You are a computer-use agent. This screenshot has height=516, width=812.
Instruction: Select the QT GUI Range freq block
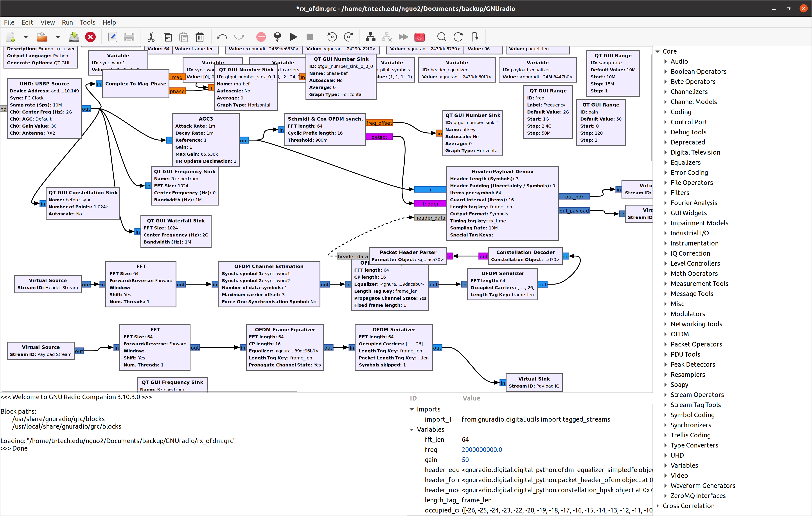[548, 112]
